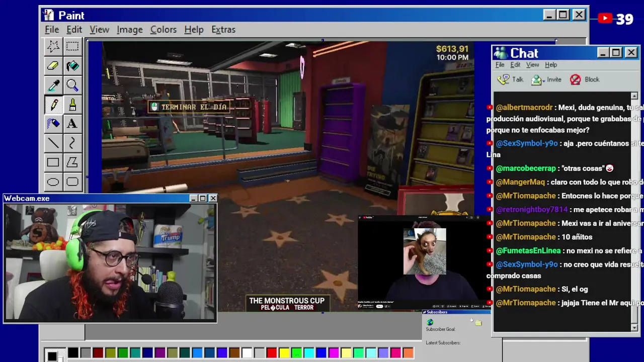Screen dimensions: 644x362
Task: Open Edit menu in Chat window
Action: pyautogui.click(x=515, y=65)
